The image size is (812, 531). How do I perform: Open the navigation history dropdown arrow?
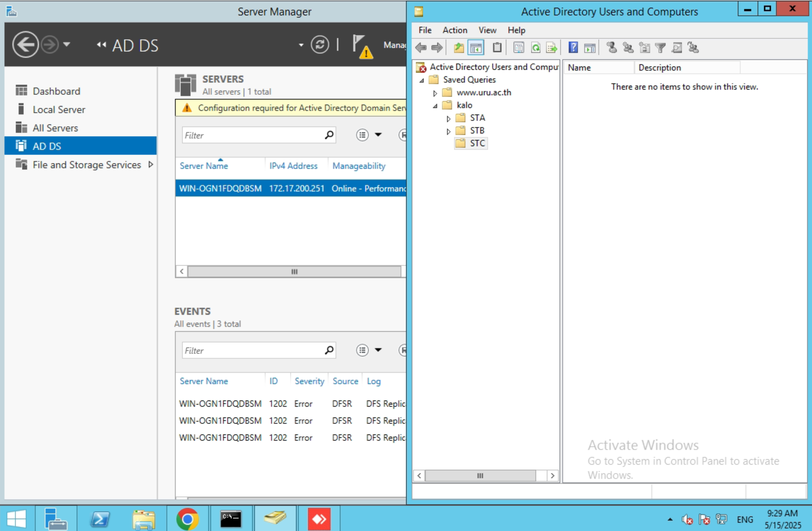pos(67,44)
